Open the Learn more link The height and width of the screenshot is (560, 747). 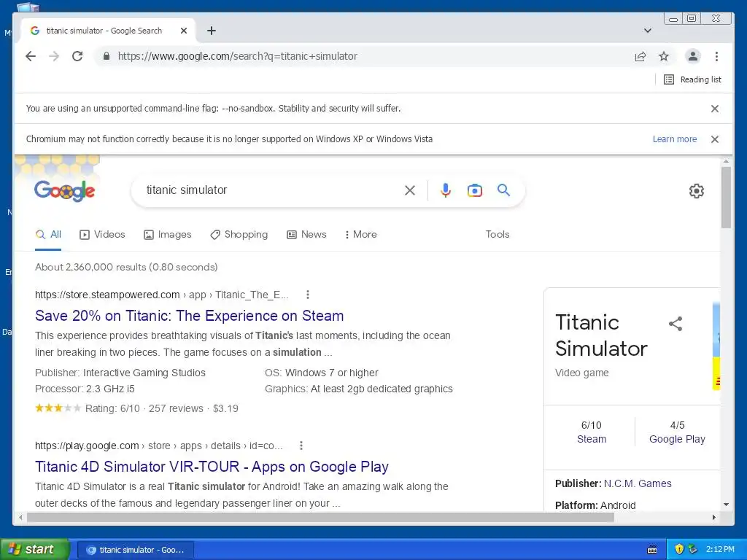pos(675,139)
